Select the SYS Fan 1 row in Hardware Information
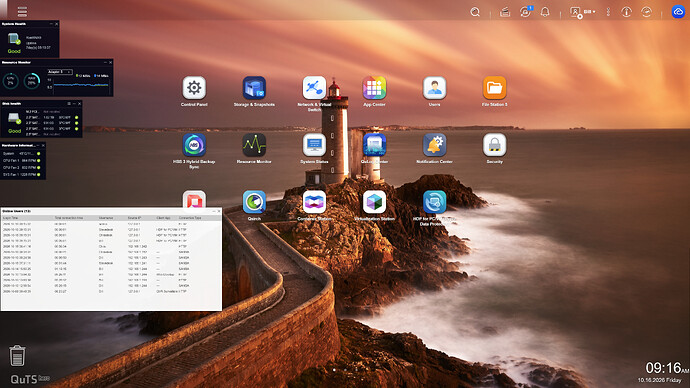690x388 pixels. click(22, 175)
